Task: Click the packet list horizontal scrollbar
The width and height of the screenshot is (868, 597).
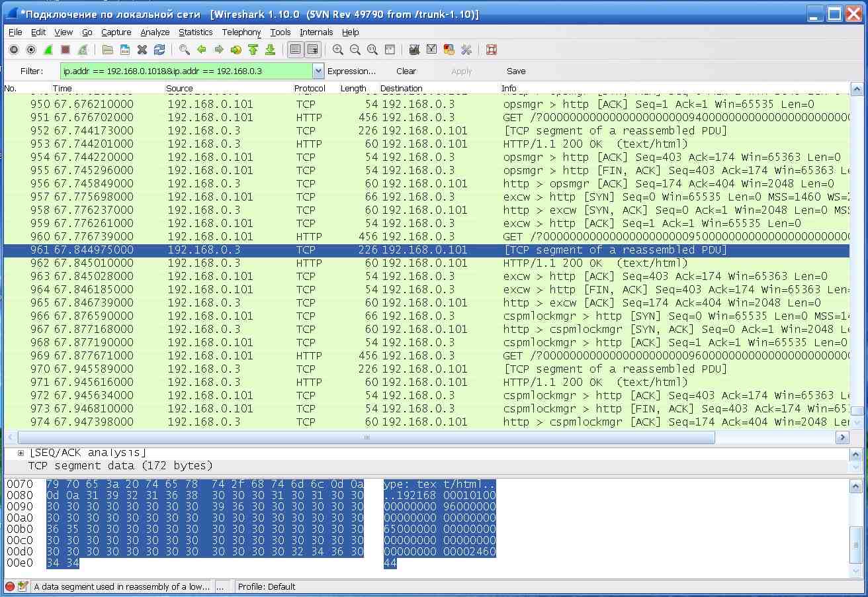Action: [366, 437]
